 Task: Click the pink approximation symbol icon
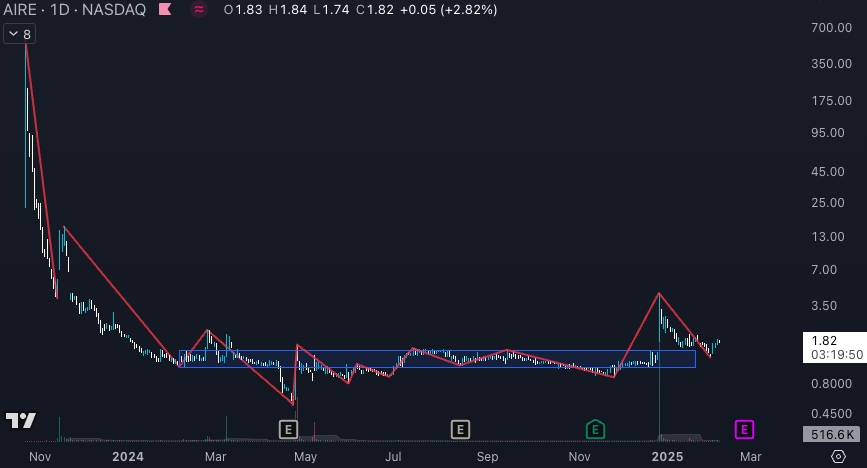[x=199, y=9]
